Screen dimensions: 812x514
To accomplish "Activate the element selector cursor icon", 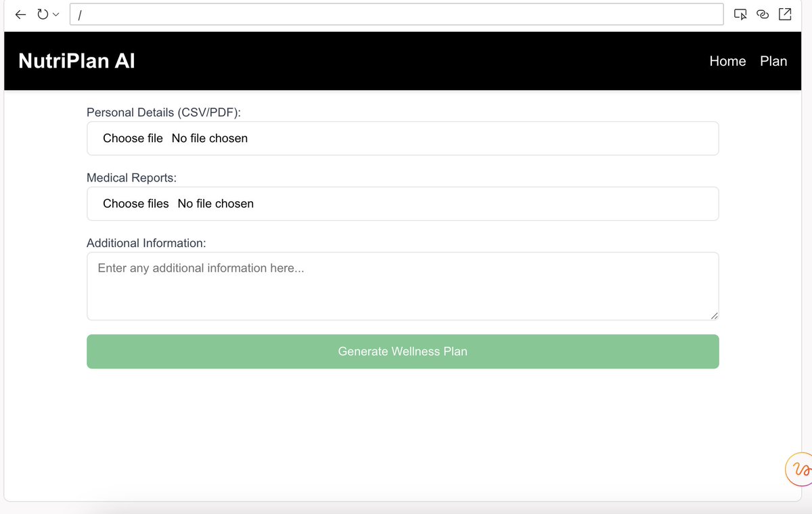I will (740, 14).
